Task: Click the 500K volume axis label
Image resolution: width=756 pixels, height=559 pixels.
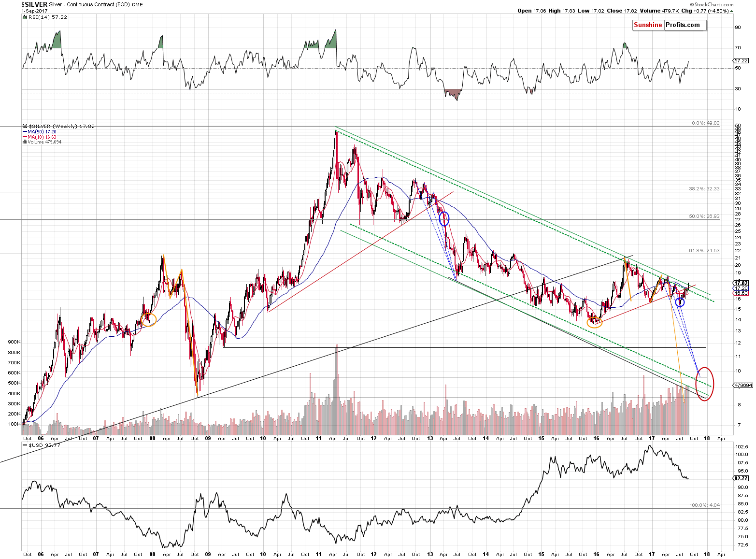Action: click(14, 383)
